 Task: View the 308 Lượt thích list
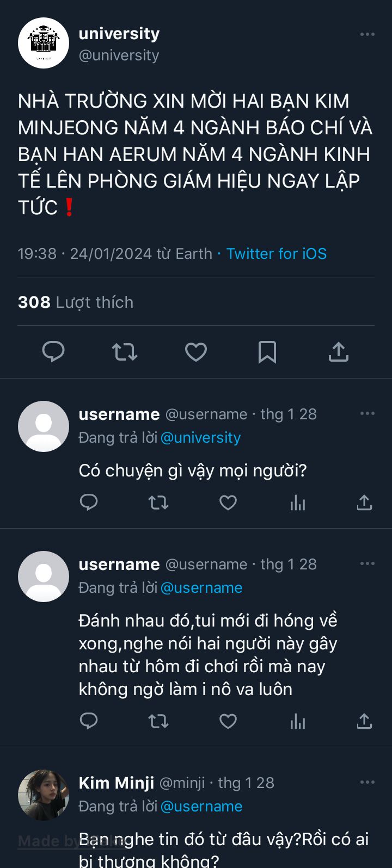(x=76, y=302)
